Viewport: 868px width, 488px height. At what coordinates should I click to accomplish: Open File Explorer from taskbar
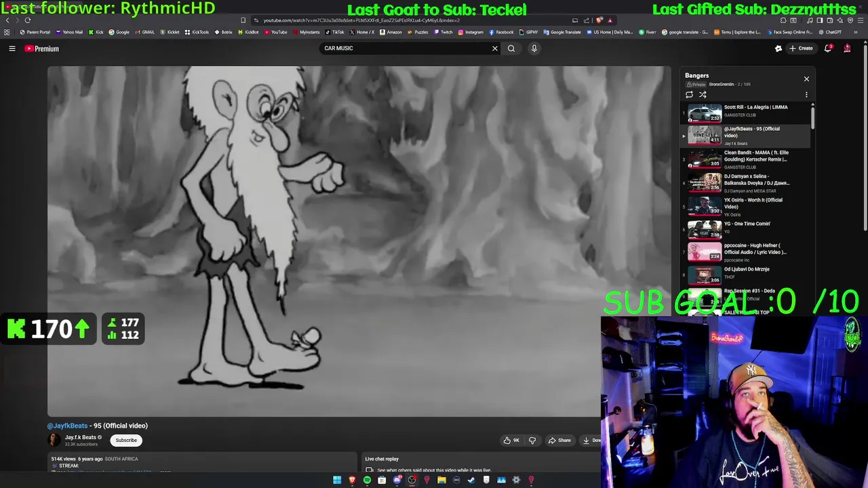(441, 480)
